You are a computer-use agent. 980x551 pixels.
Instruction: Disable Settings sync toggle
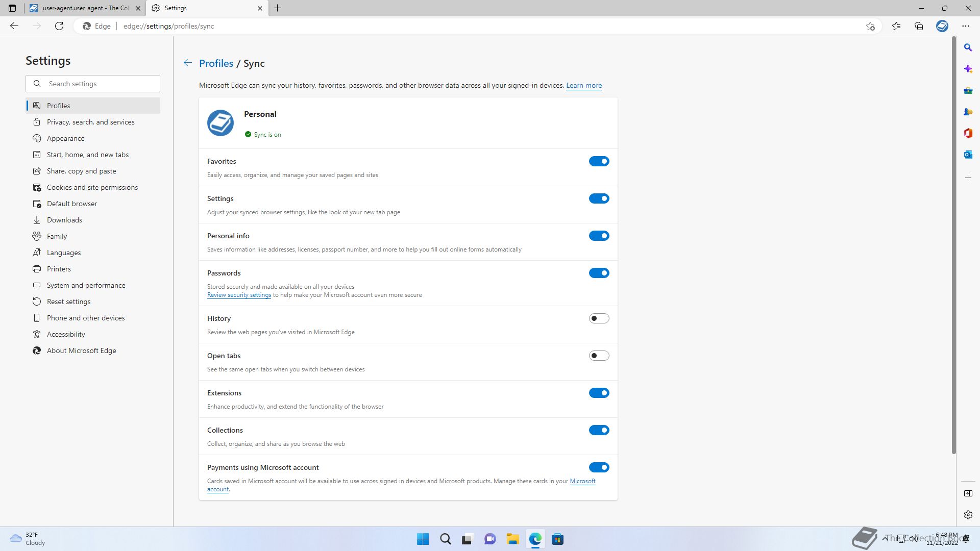tap(599, 198)
